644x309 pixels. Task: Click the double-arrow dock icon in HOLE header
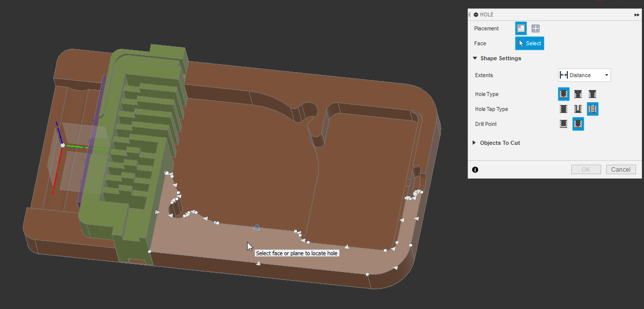(x=637, y=15)
